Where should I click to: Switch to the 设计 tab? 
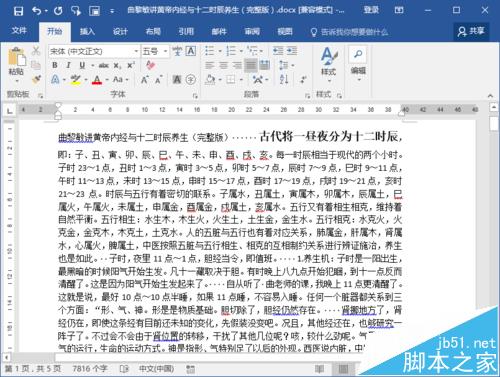pos(120,32)
